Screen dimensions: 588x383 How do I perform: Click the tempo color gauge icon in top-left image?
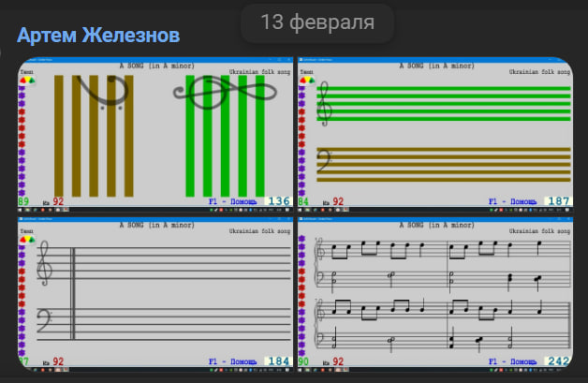tap(25, 81)
